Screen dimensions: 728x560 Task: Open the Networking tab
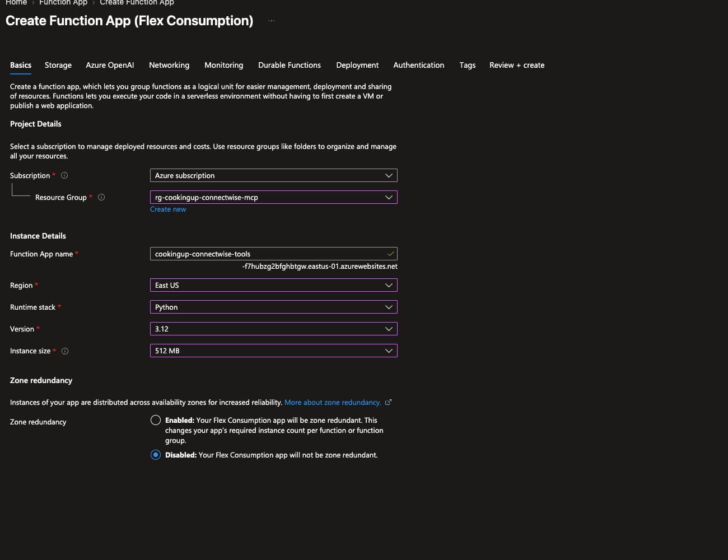click(169, 65)
